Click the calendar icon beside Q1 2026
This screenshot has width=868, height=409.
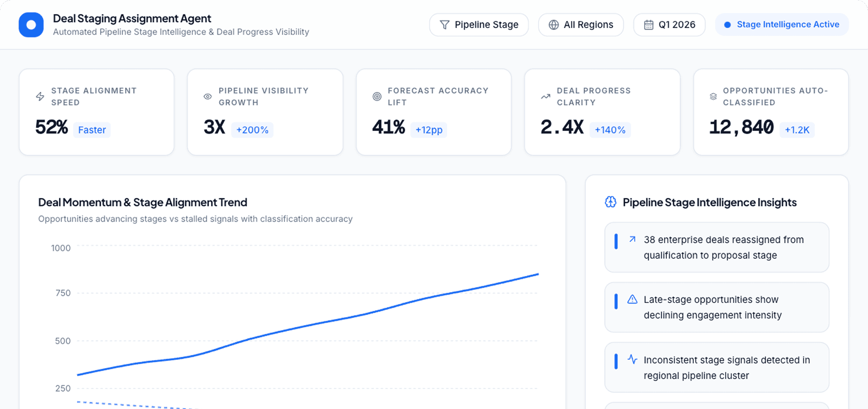click(649, 25)
